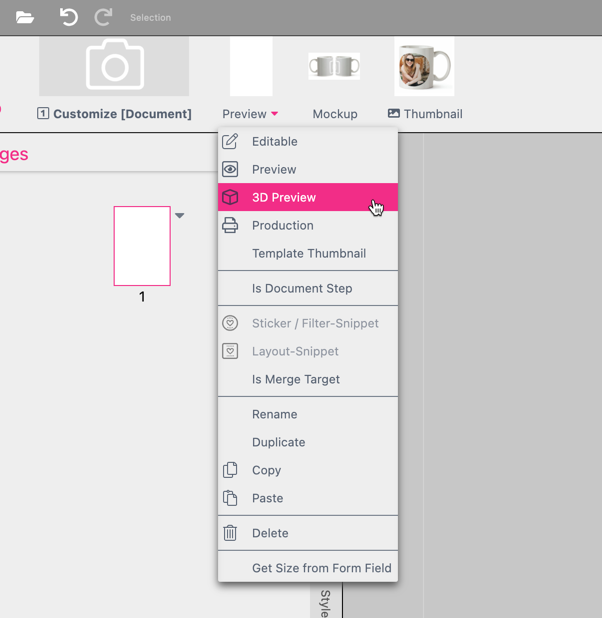
Task: Click the camera placeholder thumbnail
Action: 114,66
